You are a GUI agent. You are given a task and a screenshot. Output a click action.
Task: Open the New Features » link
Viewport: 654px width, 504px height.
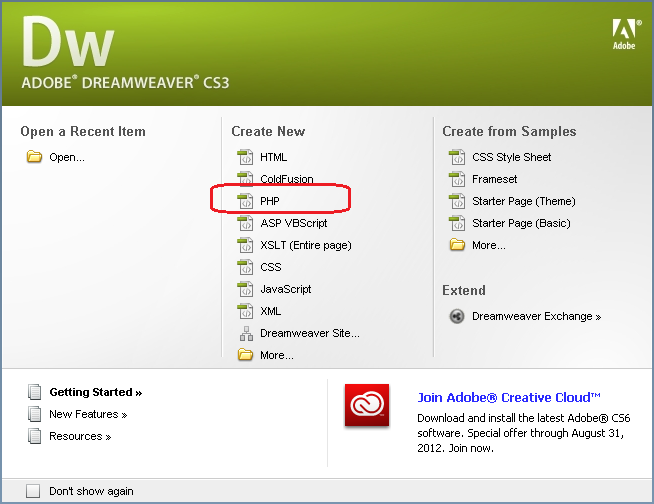(88, 414)
